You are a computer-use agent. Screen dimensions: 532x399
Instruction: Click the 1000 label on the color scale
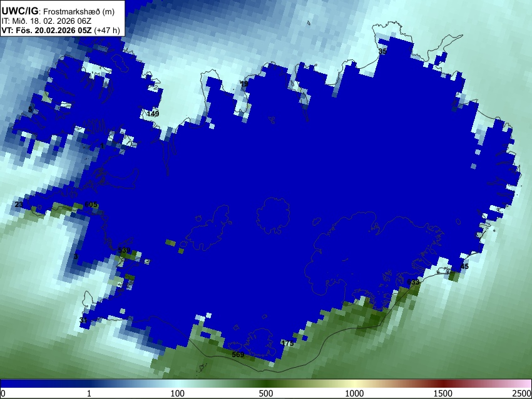(x=354, y=393)
